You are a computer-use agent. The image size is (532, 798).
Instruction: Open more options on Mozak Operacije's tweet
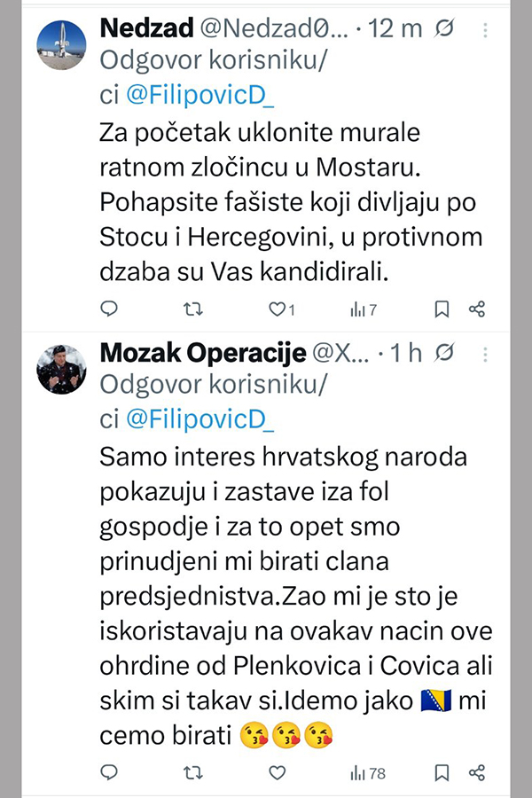point(484,354)
